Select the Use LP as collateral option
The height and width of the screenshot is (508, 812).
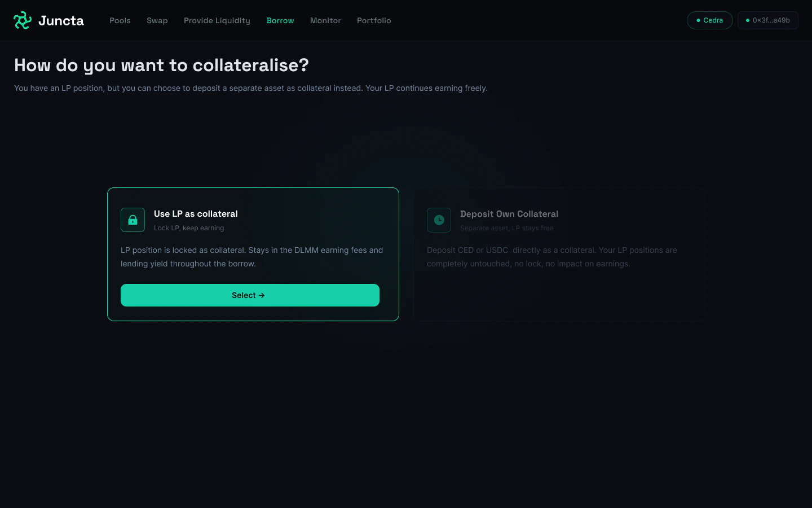(250, 295)
